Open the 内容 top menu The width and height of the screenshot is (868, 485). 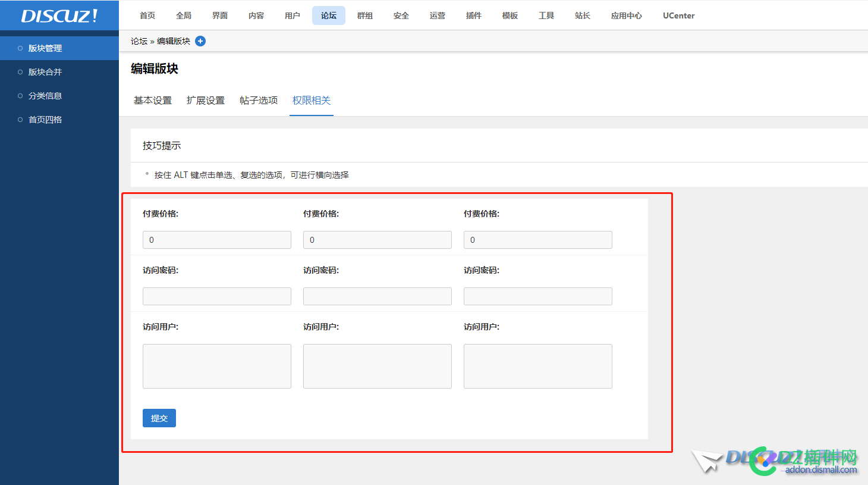(x=256, y=15)
